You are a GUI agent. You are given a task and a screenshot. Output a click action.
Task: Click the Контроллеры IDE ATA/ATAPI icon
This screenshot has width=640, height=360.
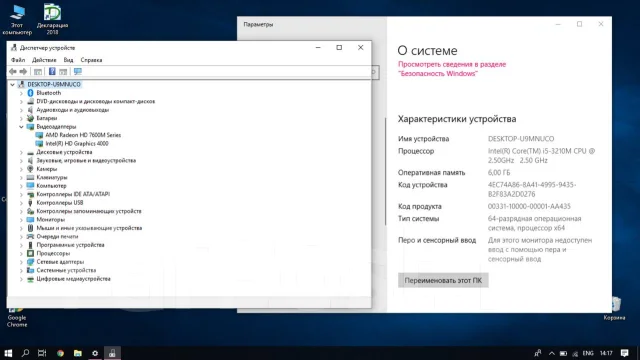click(30, 194)
